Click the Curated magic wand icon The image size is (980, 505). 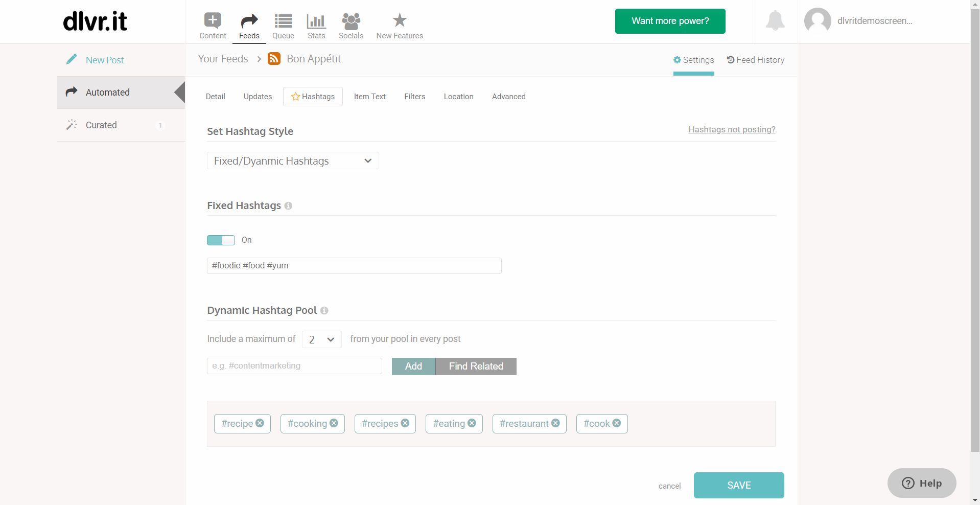[72, 125]
